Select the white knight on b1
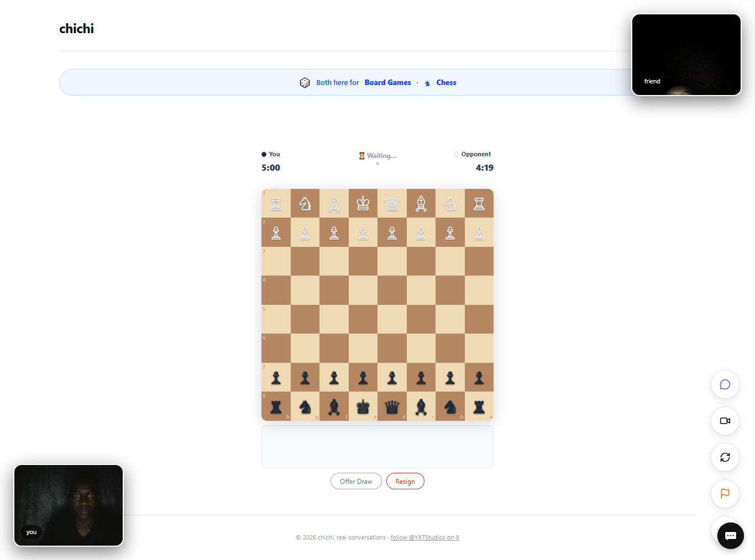Viewport: 755px width, 560px height. click(x=450, y=204)
